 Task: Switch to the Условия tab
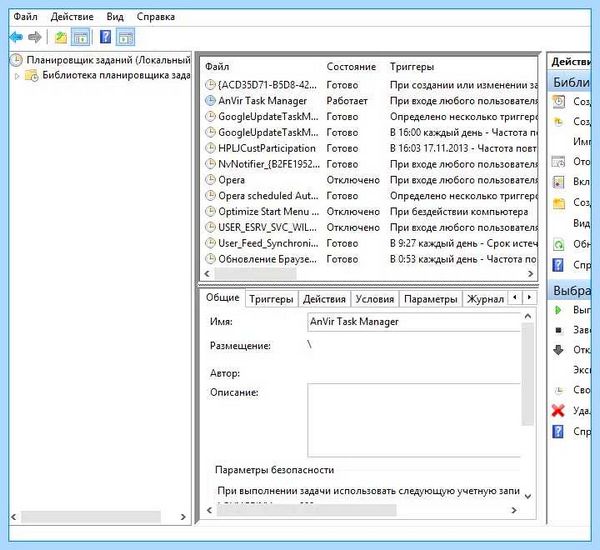click(x=375, y=299)
